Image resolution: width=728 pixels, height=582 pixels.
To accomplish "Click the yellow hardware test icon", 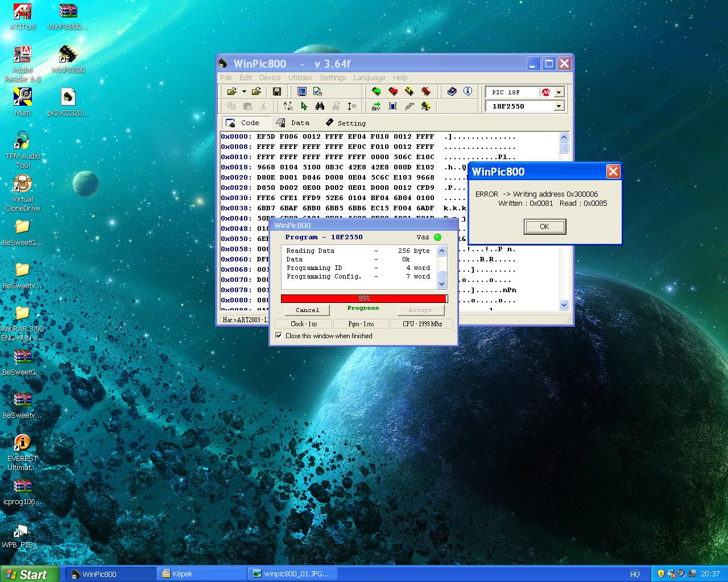I will [x=426, y=106].
